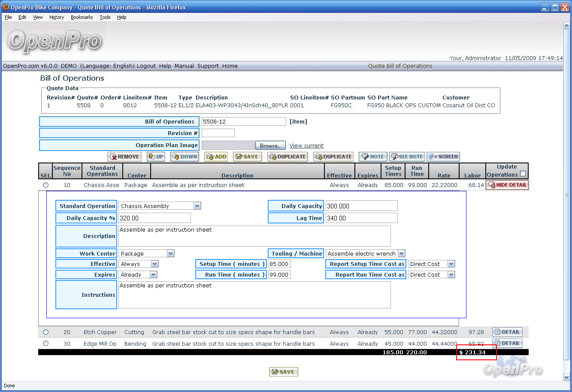Click the +SCREEN toolbar button
This screenshot has width=572, height=392.
click(x=443, y=157)
